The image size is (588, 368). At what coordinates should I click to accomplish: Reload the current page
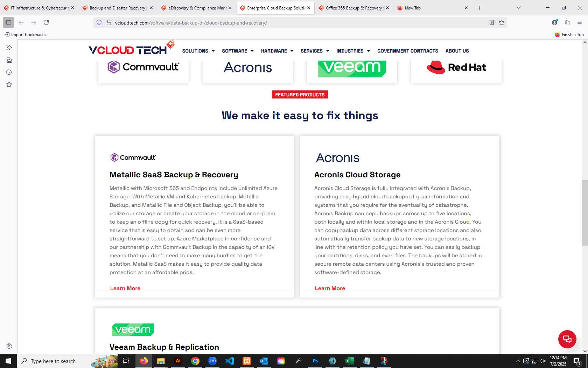[x=46, y=22]
